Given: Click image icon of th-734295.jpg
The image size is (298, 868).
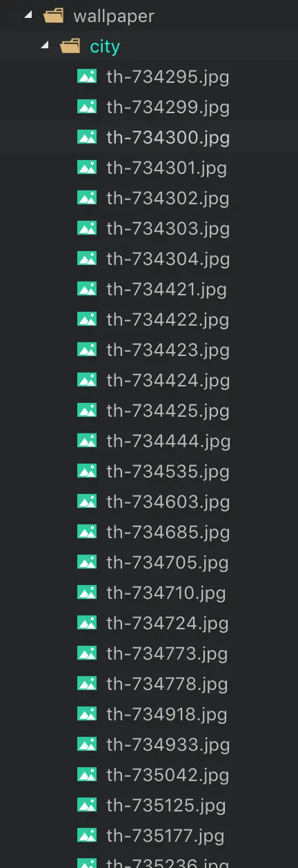Looking at the screenshot, I should (87, 77).
